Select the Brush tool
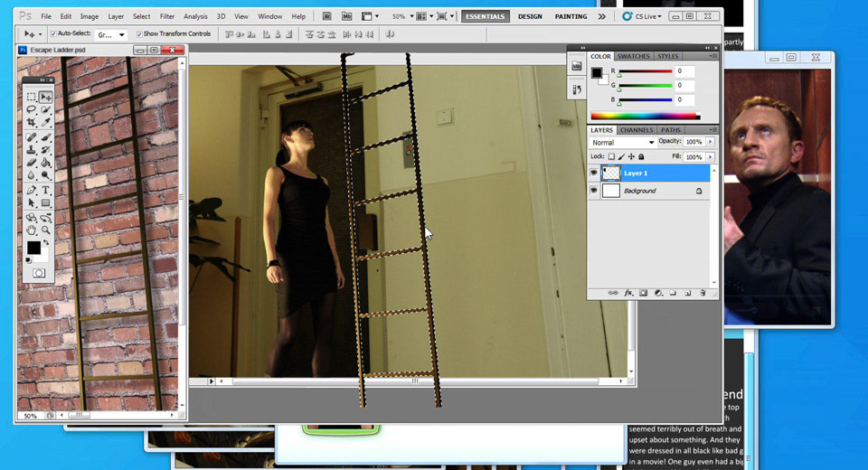This screenshot has width=868, height=470. click(x=45, y=136)
